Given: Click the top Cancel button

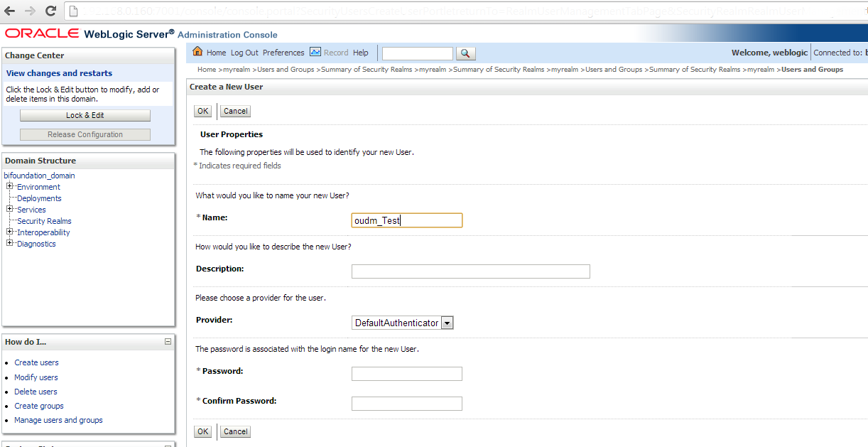Looking at the screenshot, I should (235, 111).
